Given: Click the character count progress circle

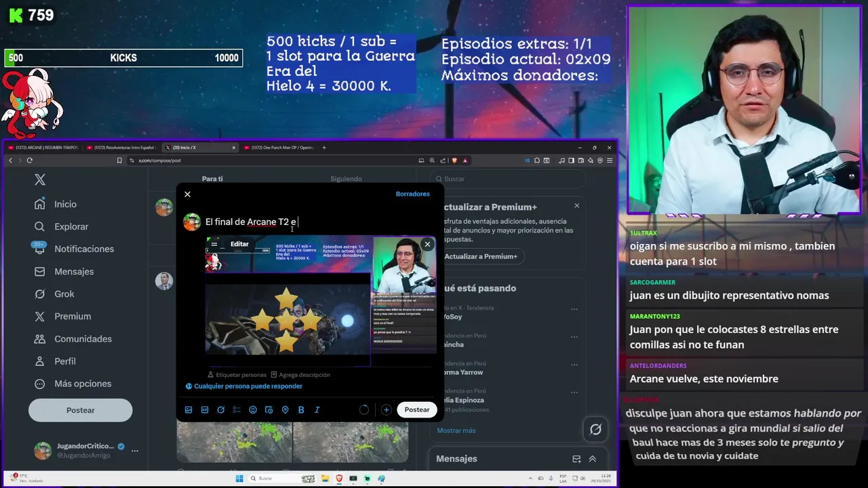Looking at the screenshot, I should click(364, 409).
